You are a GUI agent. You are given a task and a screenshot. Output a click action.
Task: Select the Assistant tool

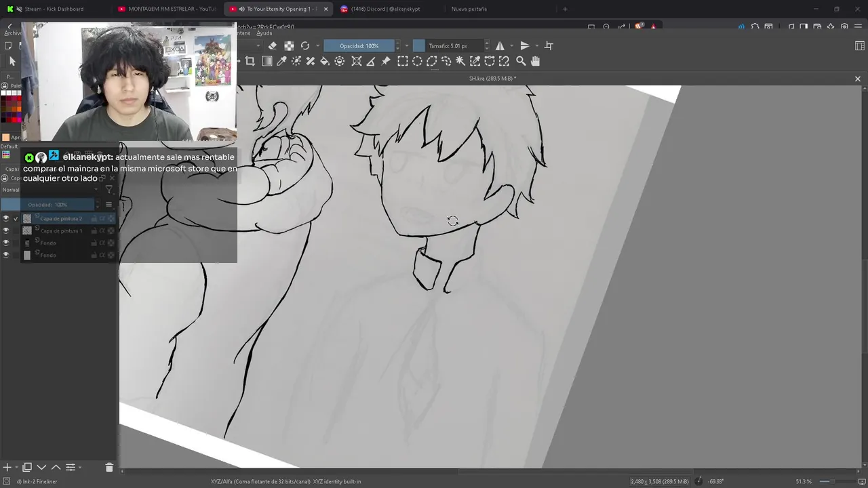tap(357, 61)
